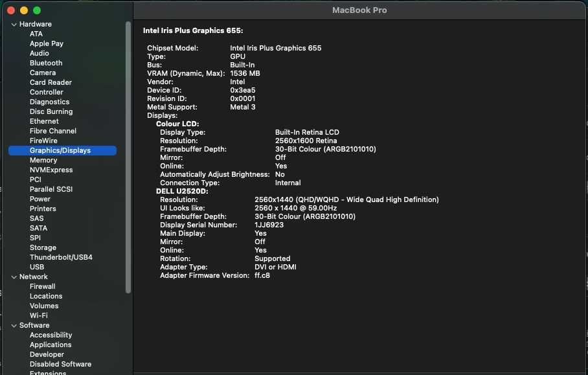Click the MacBook Pro window title
588x375 pixels.
point(359,10)
